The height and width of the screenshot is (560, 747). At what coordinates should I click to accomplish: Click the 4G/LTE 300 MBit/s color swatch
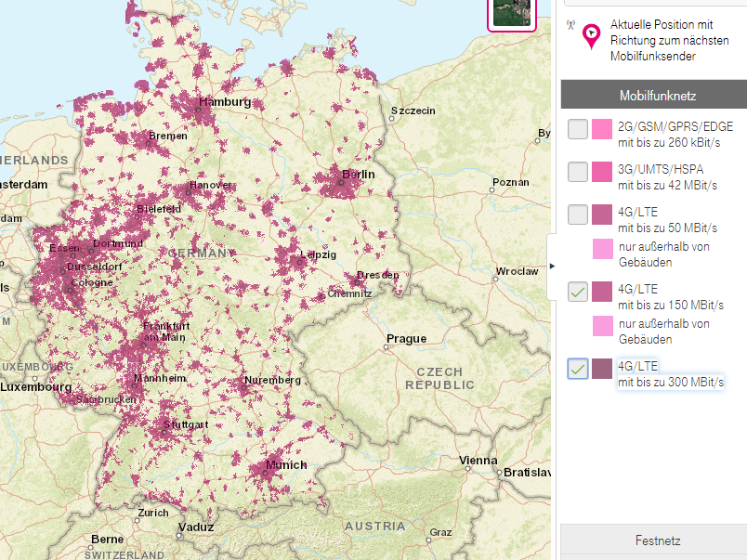pos(602,369)
